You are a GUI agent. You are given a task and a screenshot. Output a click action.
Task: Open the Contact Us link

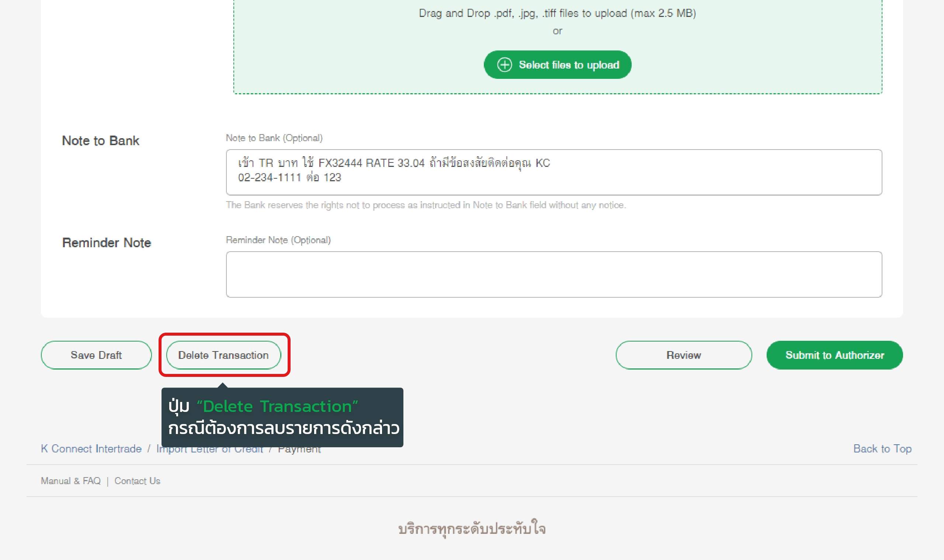coord(138,481)
